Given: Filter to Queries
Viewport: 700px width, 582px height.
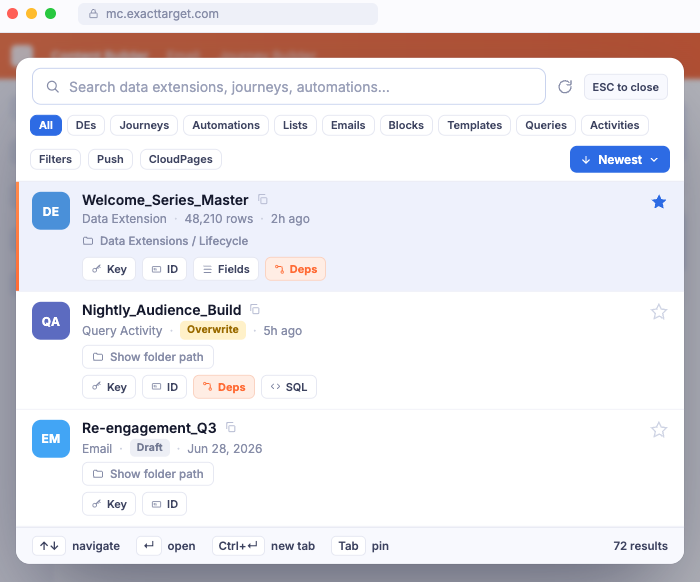Looking at the screenshot, I should 546,125.
